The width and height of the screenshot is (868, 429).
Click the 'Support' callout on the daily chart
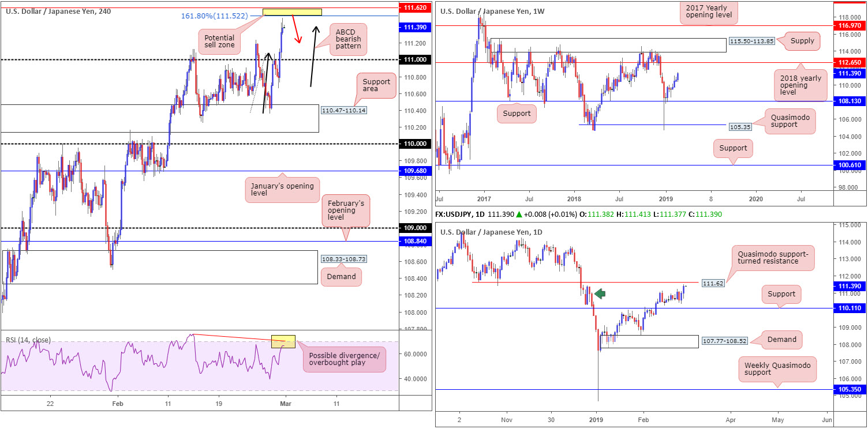click(781, 294)
